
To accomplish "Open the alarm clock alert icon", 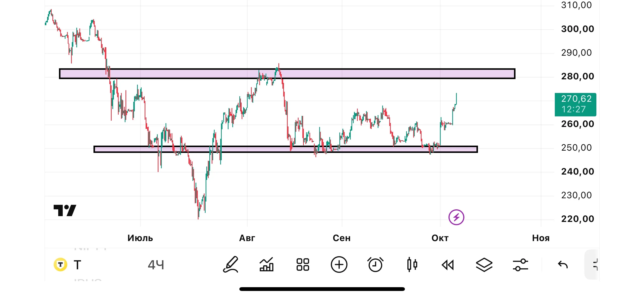I will click(375, 265).
